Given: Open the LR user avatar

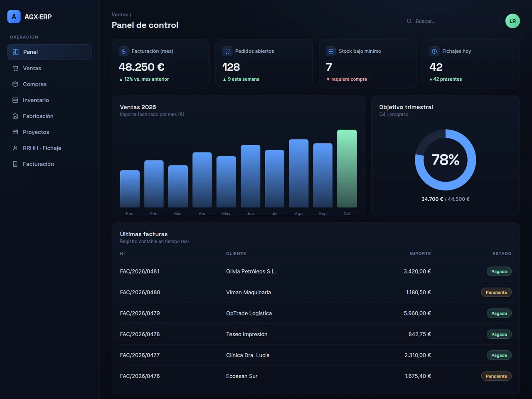Looking at the screenshot, I should [512, 21].
